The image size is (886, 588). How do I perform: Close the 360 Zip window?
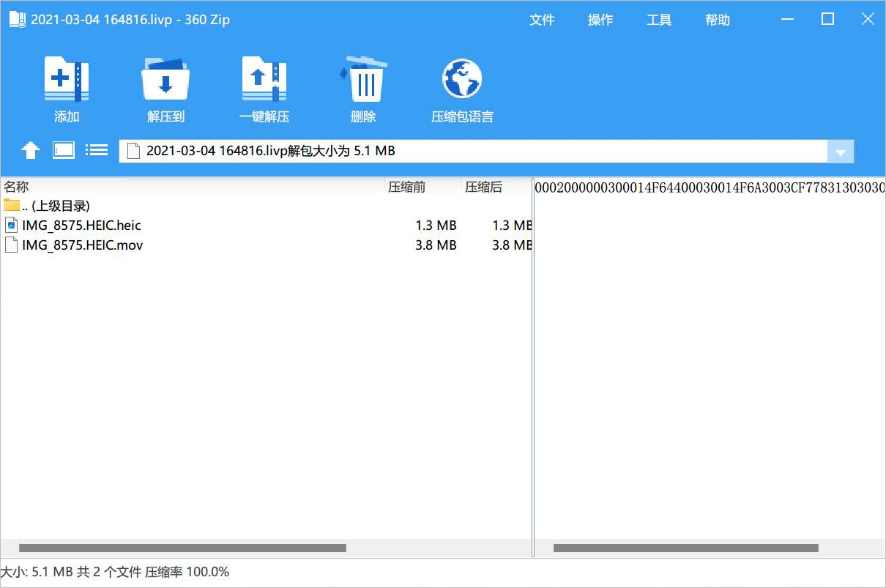pos(868,20)
